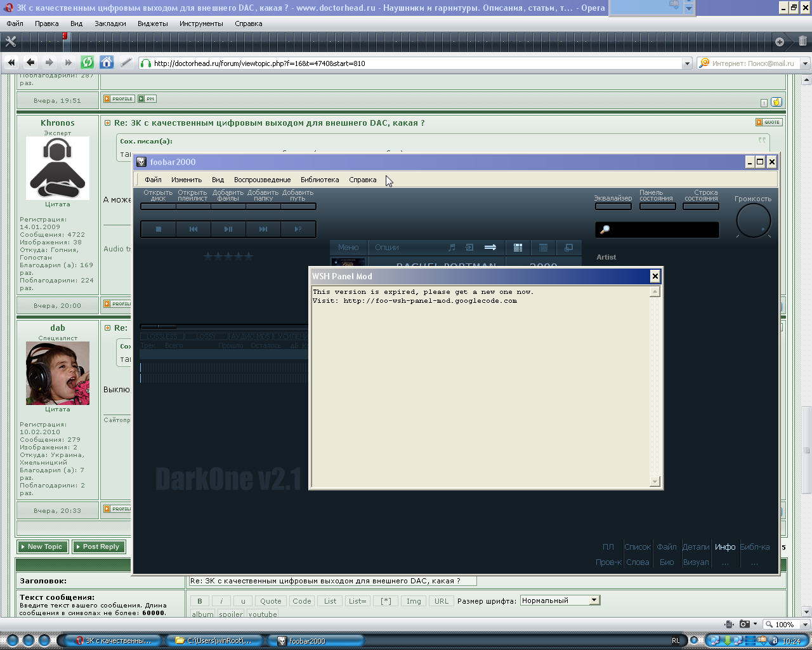Play a random track in foobar2000
The height and width of the screenshot is (650, 812).
[298, 229]
